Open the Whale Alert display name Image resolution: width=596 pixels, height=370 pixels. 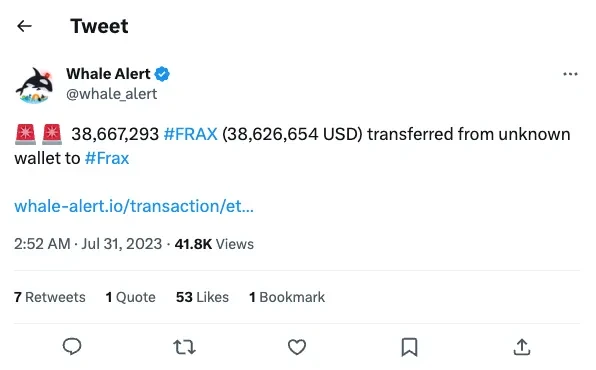click(108, 74)
